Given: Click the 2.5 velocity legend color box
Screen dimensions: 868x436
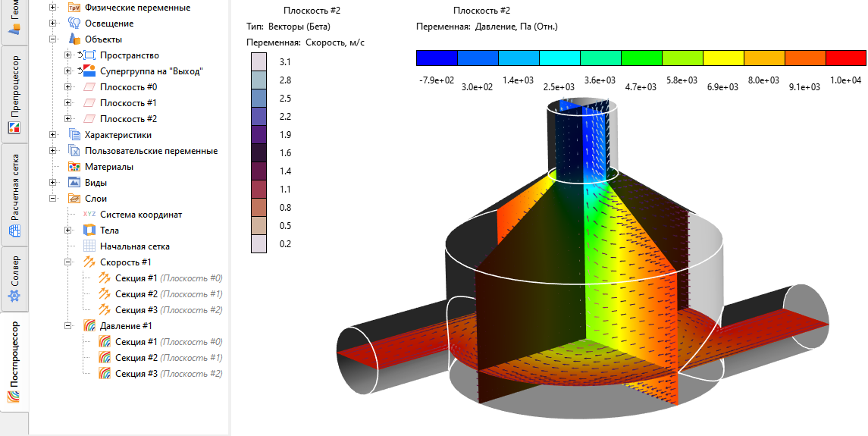Looking at the screenshot, I should (259, 98).
